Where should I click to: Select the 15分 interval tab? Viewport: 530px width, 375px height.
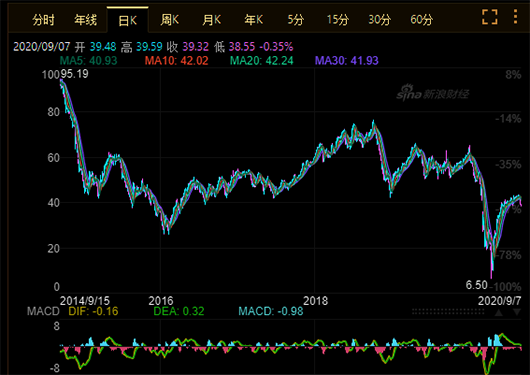coord(337,20)
